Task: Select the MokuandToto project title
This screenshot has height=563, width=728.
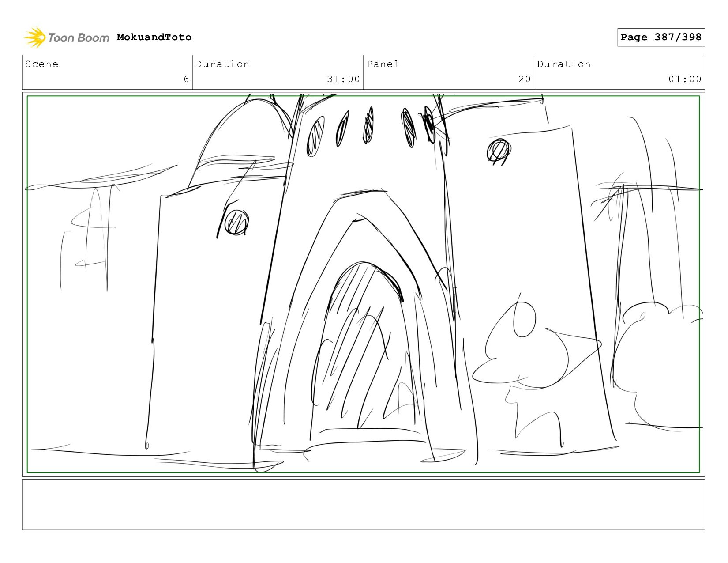Action: (154, 37)
